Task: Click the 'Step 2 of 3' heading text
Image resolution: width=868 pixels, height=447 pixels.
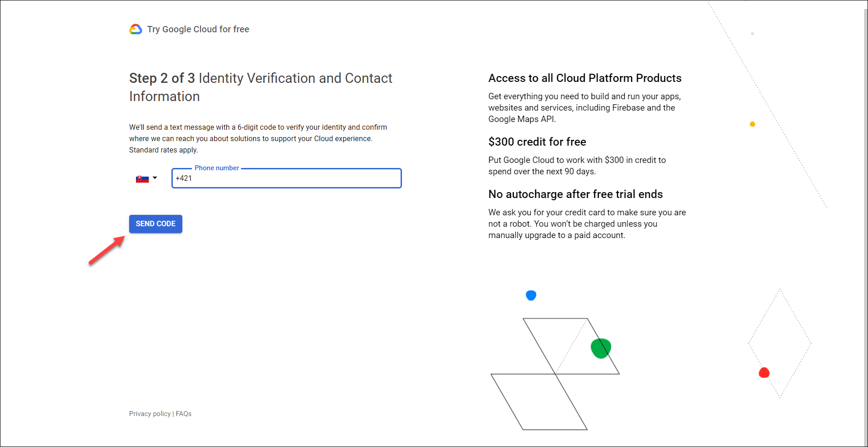Action: [x=162, y=78]
